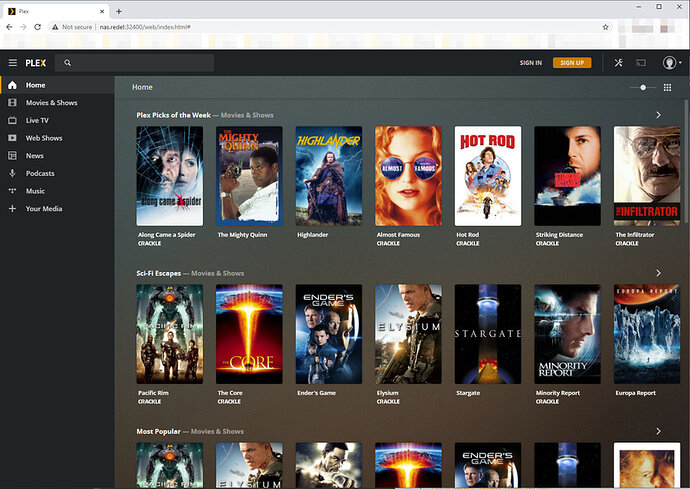
Task: Open the account avatar menu
Action: click(672, 63)
